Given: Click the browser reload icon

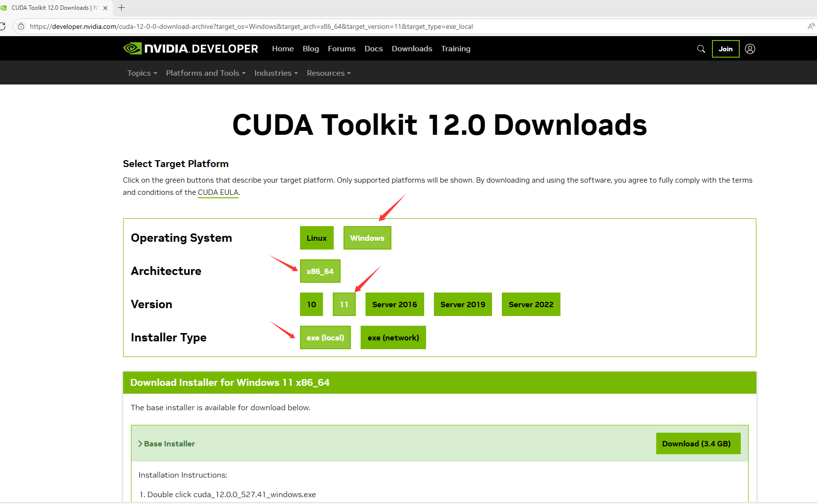Looking at the screenshot, I should point(3,26).
